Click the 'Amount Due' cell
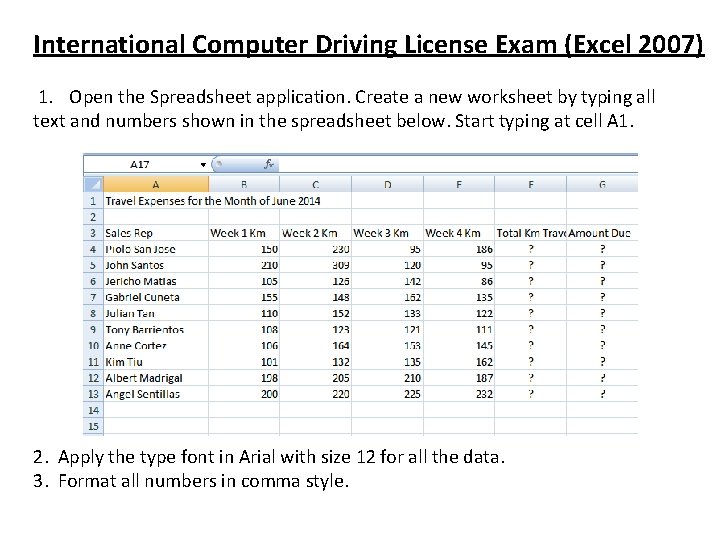This screenshot has width=720, height=540. (x=602, y=233)
